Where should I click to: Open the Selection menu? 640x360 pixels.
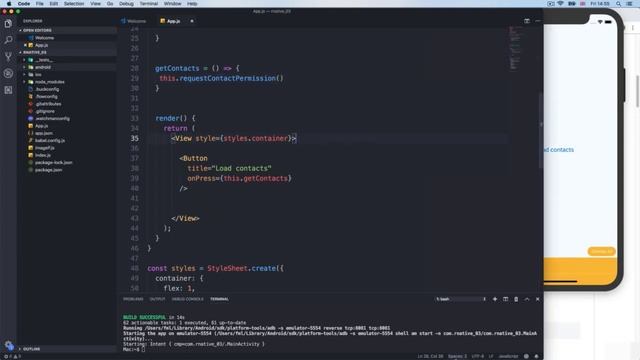[x=74, y=4]
